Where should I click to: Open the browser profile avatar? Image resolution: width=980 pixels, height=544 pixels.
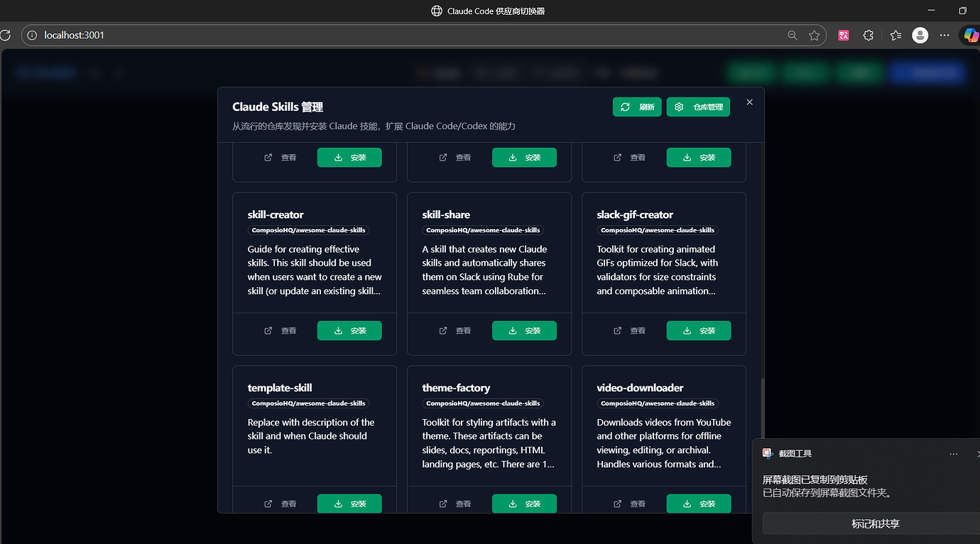pos(920,35)
